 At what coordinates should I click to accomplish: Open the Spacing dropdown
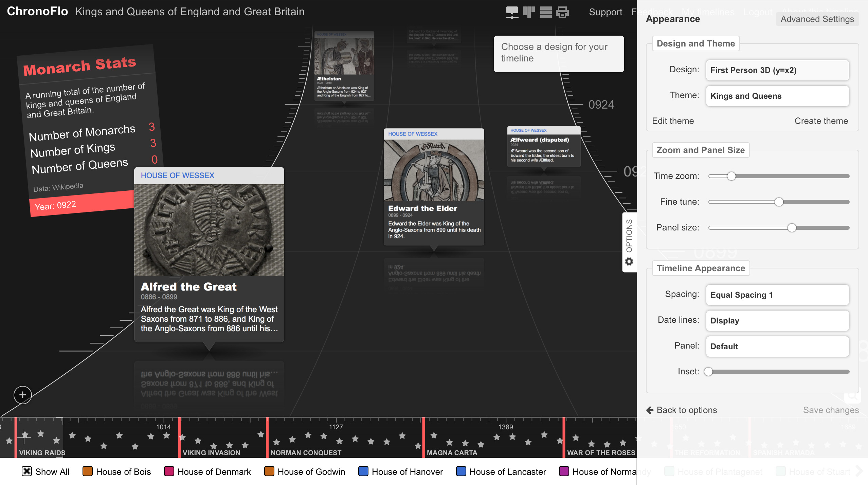click(x=777, y=295)
